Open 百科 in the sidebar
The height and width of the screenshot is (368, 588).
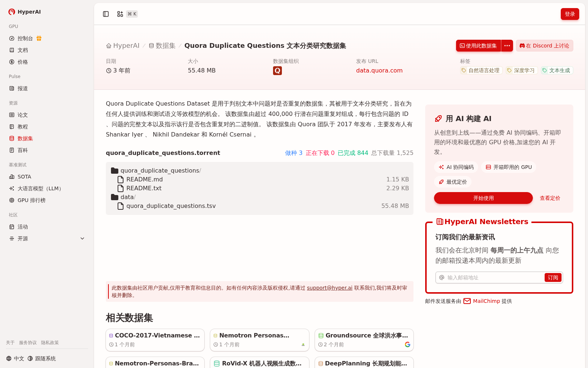click(x=47, y=150)
